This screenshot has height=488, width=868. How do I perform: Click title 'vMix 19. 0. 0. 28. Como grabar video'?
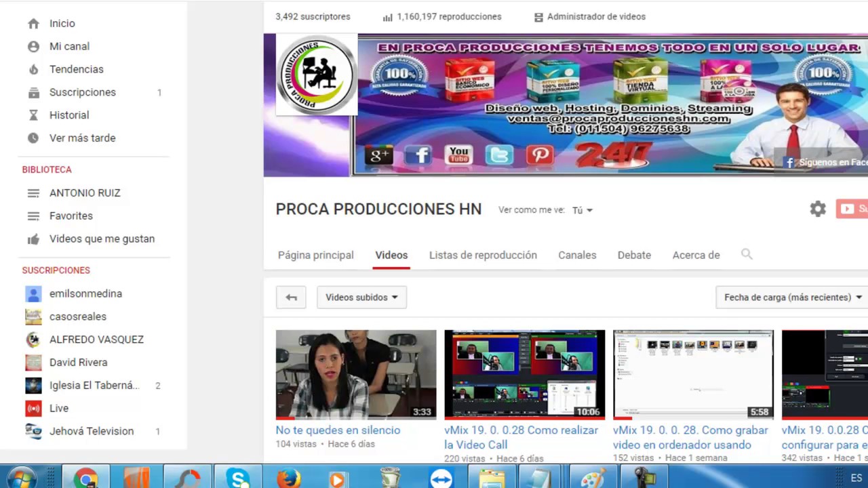pyautogui.click(x=690, y=437)
